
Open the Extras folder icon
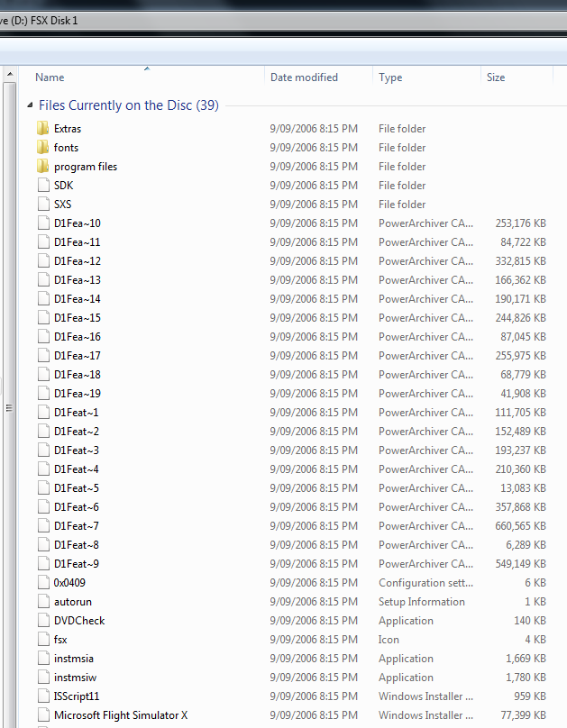pyautogui.click(x=42, y=128)
